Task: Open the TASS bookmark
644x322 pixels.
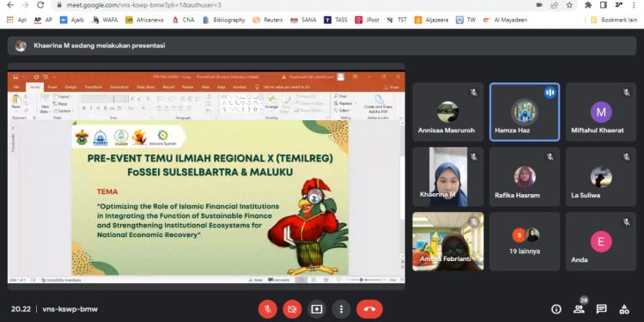Action: 336,20
